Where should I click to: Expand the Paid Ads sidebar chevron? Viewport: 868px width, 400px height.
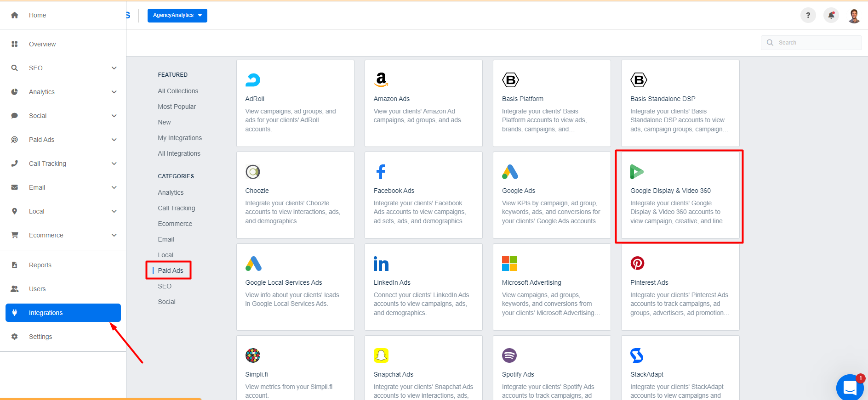114,140
